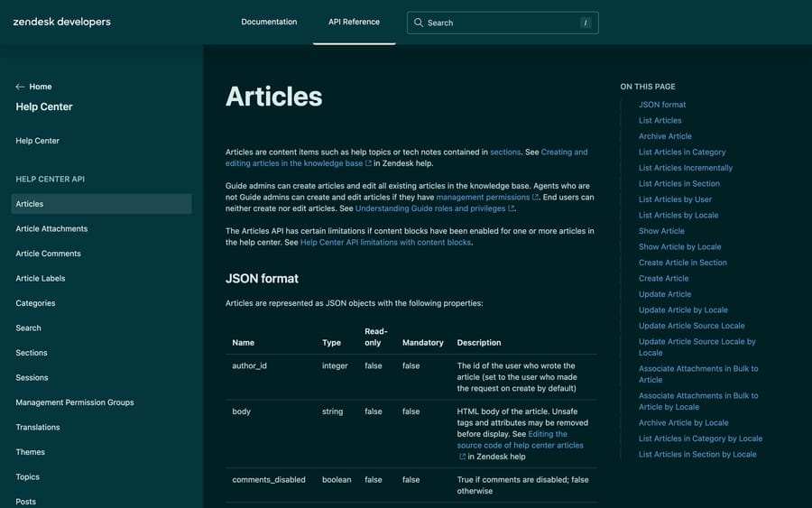Click the boolean type cell
The width and height of the screenshot is (812, 508).
[x=337, y=480]
